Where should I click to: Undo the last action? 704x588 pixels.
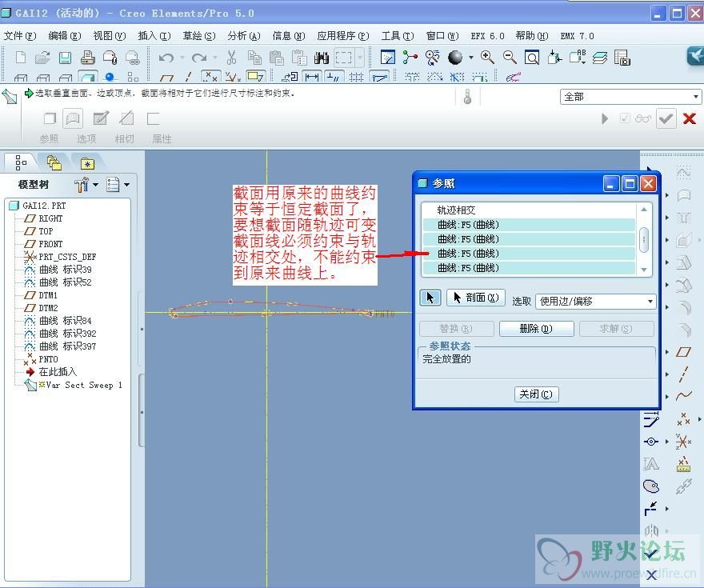coord(166,58)
